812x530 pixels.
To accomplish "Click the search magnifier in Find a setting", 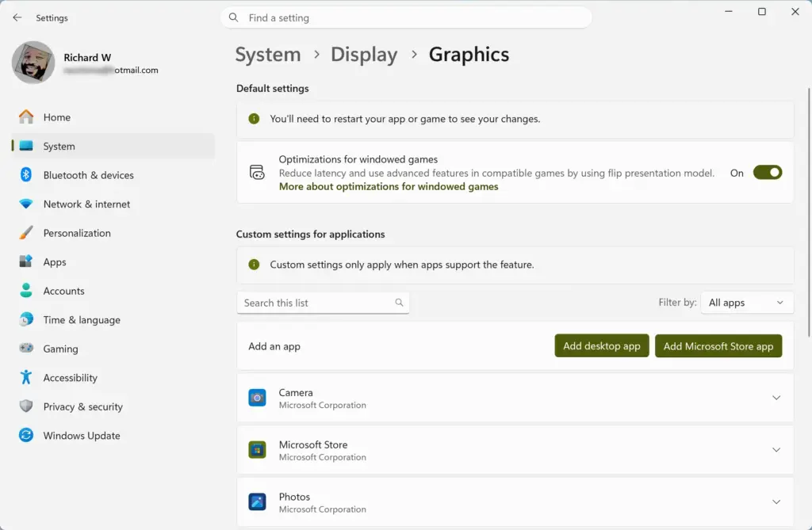I will click(x=234, y=17).
